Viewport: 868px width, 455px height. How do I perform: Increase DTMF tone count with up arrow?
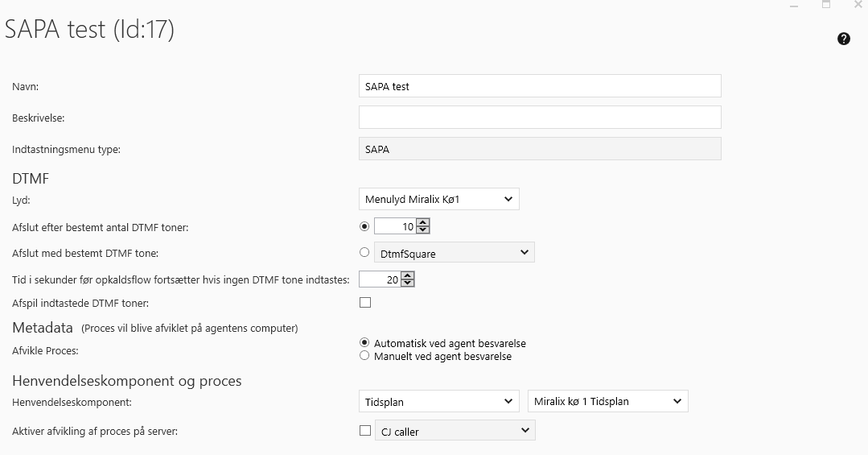click(x=423, y=223)
